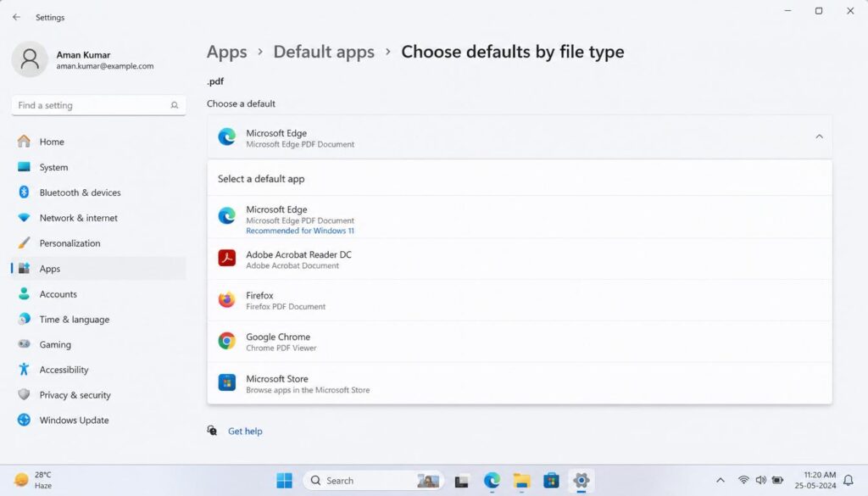Select the Apps category in sidebar
This screenshot has width=868, height=496.
98,269
